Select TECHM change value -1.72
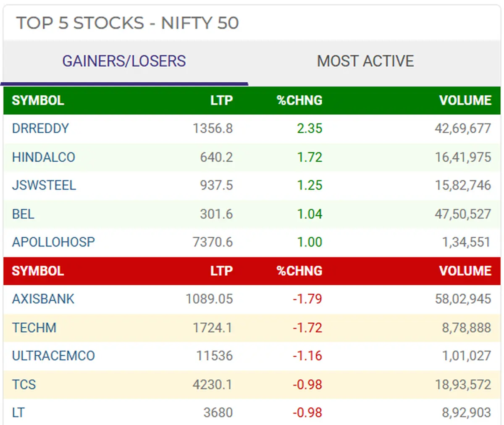Viewport: 504px width, 425px height. 308,328
